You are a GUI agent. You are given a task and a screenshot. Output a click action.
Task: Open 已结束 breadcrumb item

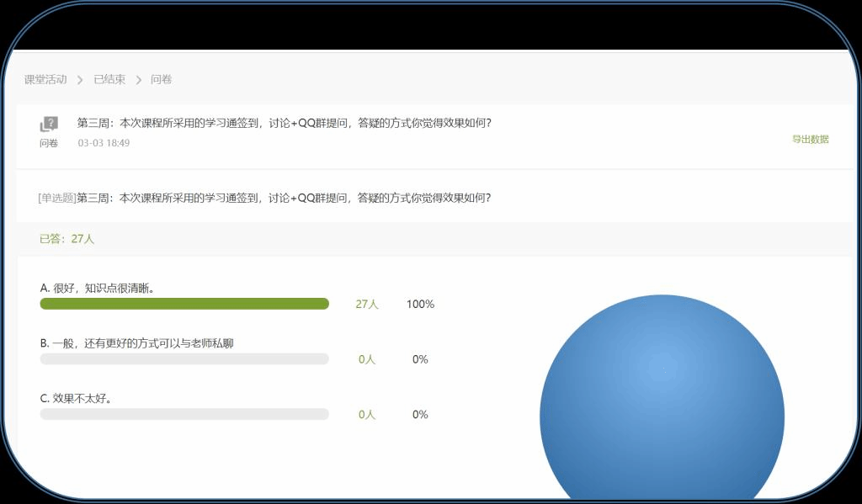[x=109, y=80]
